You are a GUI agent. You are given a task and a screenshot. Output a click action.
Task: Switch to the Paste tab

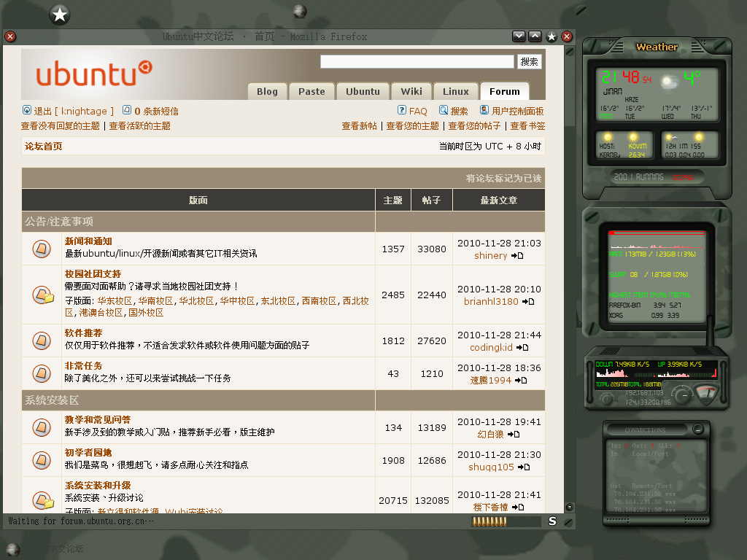coord(311,91)
